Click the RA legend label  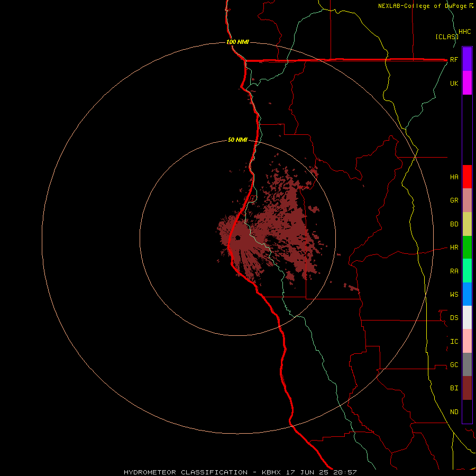pyautogui.click(x=454, y=271)
